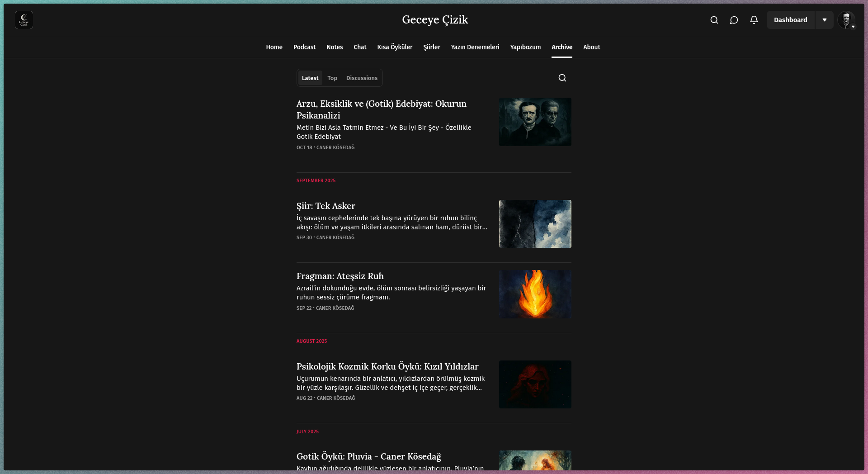
Task: Open notifications bell icon
Action: [x=754, y=20]
